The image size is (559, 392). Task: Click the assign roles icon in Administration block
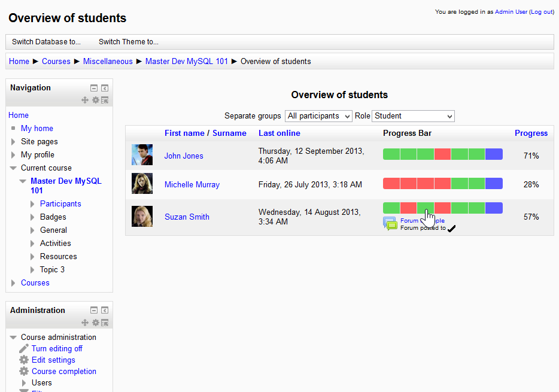click(x=105, y=322)
